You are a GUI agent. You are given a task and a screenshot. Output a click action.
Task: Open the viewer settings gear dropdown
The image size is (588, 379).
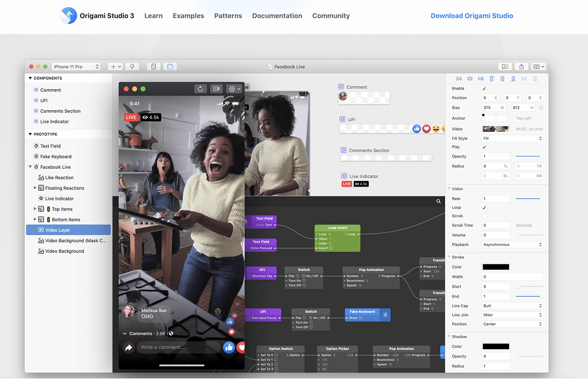[x=234, y=89]
